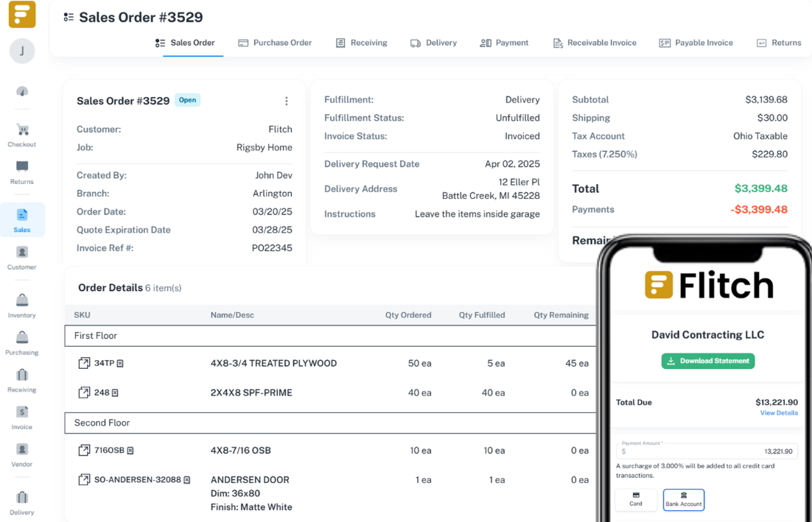This screenshot has width=812, height=522.
Task: Open Vendor icon in sidebar
Action: 22,449
